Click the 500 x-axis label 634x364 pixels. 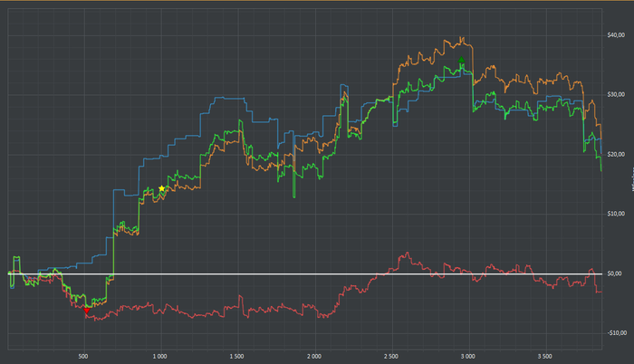pos(83,357)
